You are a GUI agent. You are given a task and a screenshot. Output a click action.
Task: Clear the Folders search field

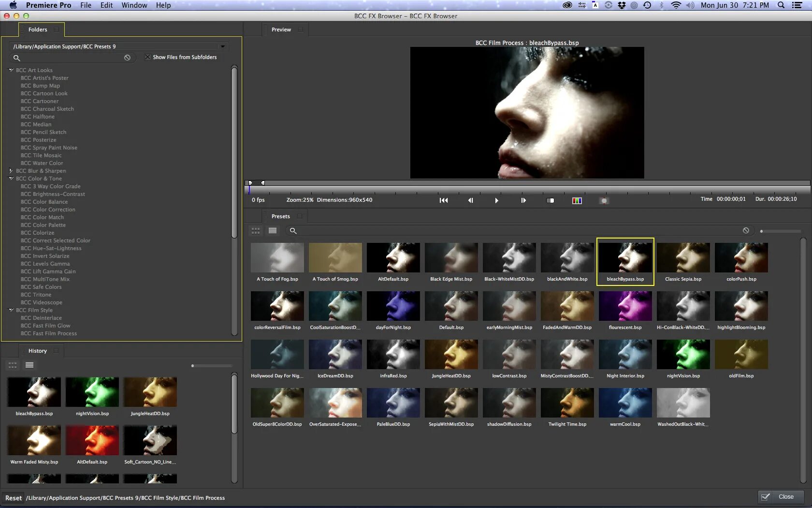(x=127, y=58)
